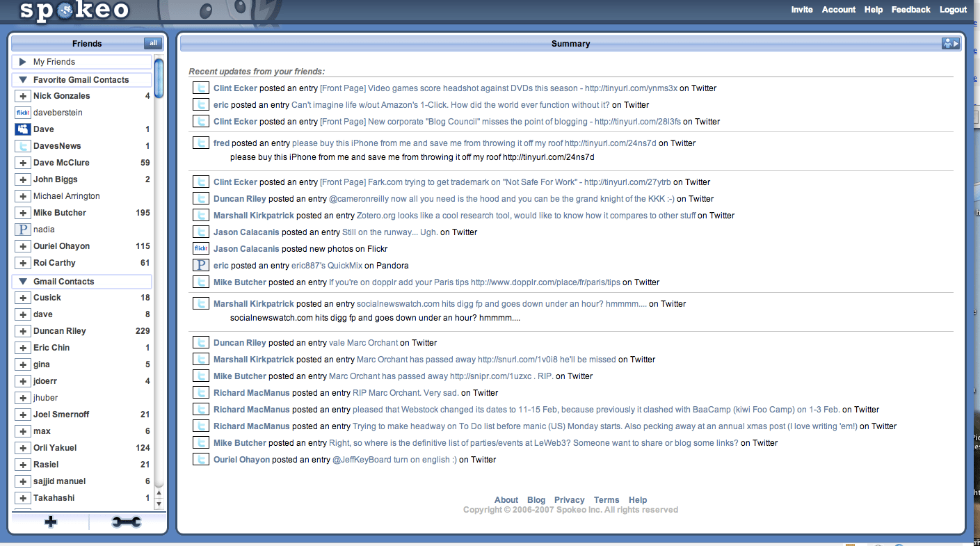Click the Twitter icon next to DavesNews
This screenshot has width=980, height=546.
click(22, 146)
